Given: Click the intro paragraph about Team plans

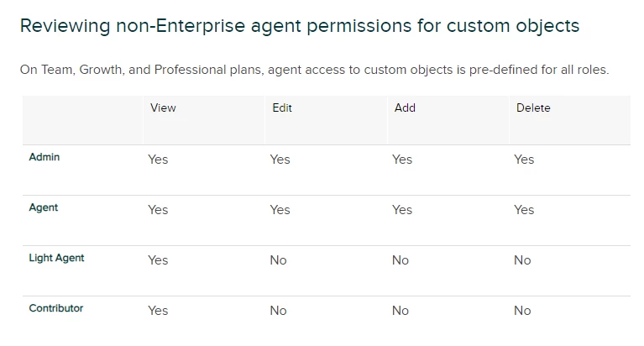Looking at the screenshot, I should (314, 70).
